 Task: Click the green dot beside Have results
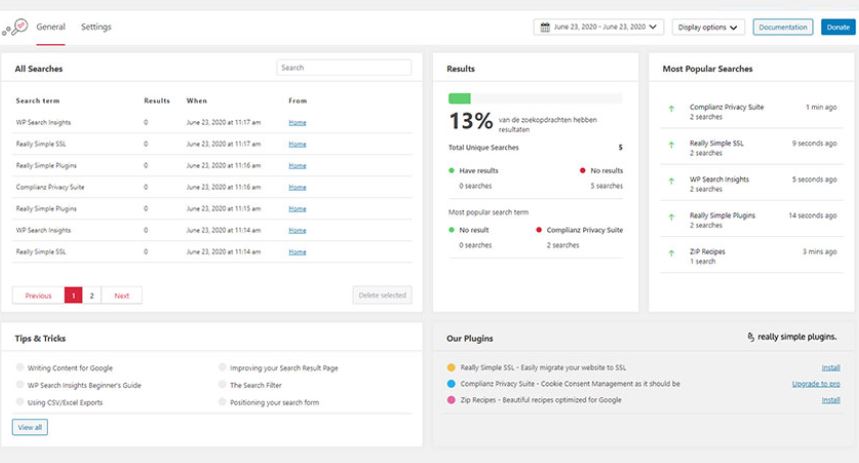(451, 170)
